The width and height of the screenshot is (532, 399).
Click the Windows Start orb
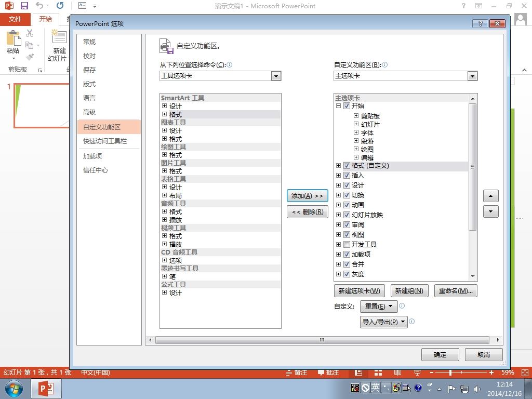14,389
